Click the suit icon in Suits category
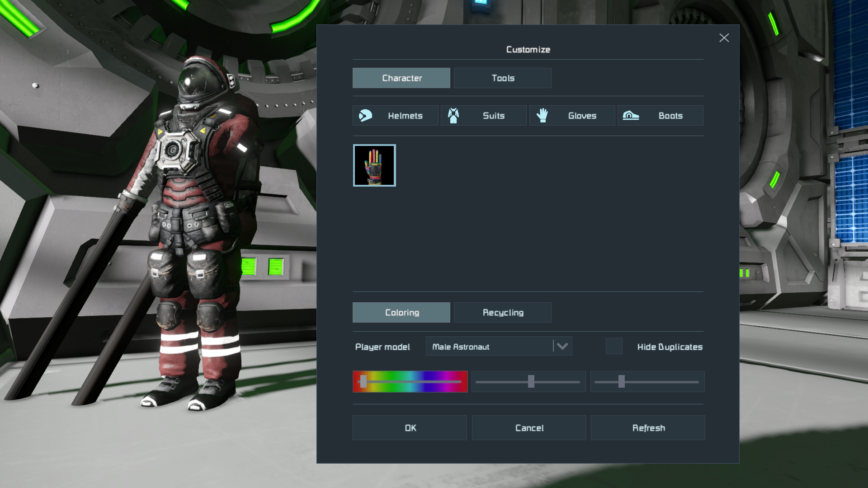The height and width of the screenshot is (488, 868). tap(453, 116)
